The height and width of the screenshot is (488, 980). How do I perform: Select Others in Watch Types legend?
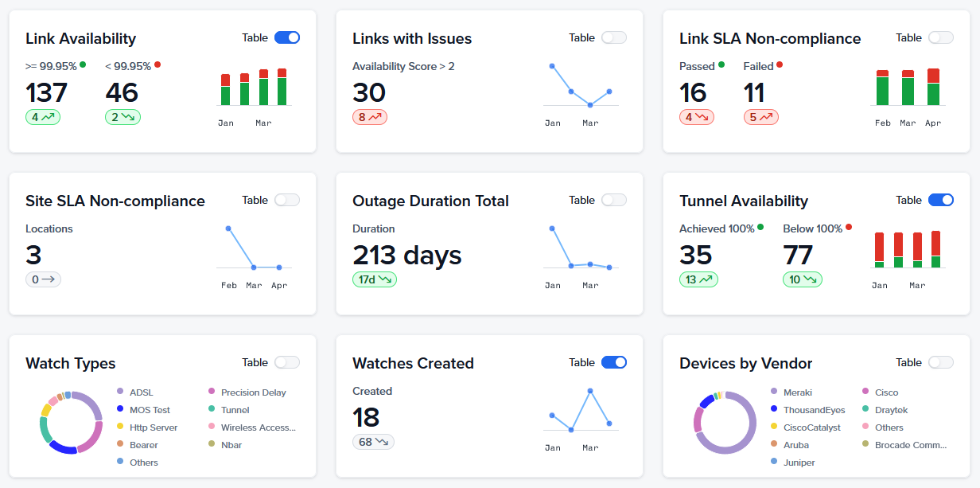pos(137,463)
